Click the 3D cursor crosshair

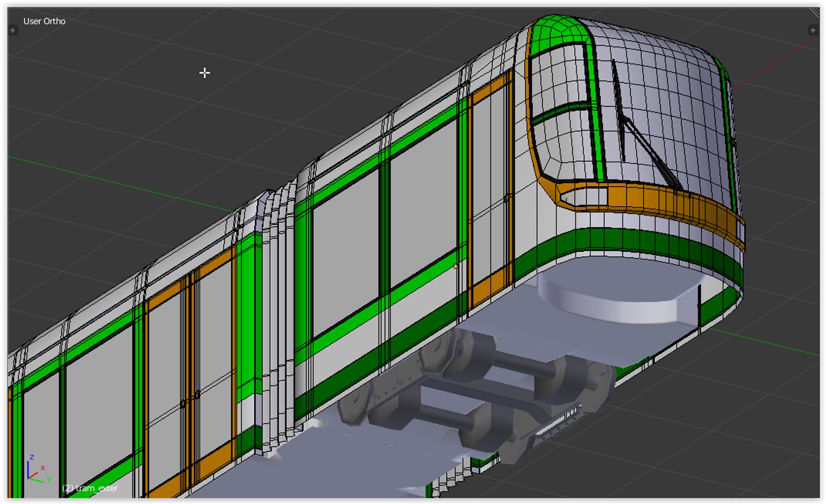coord(204,73)
